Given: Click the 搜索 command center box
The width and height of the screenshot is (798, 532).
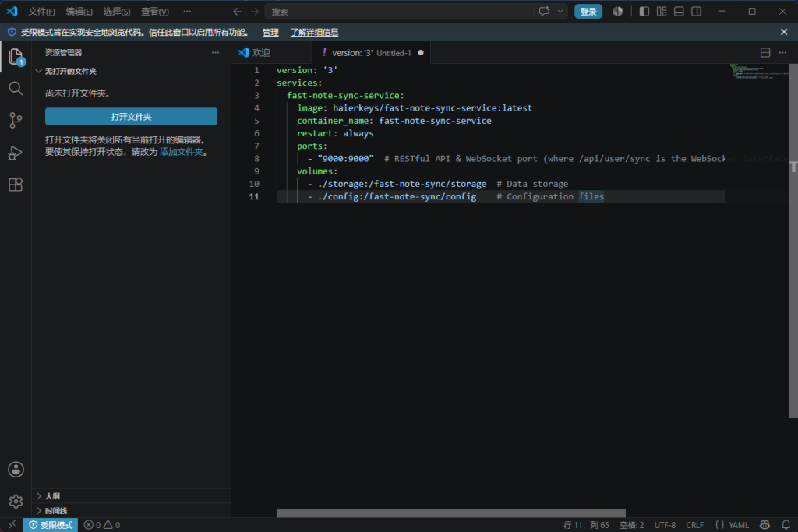Looking at the screenshot, I should 400,11.
